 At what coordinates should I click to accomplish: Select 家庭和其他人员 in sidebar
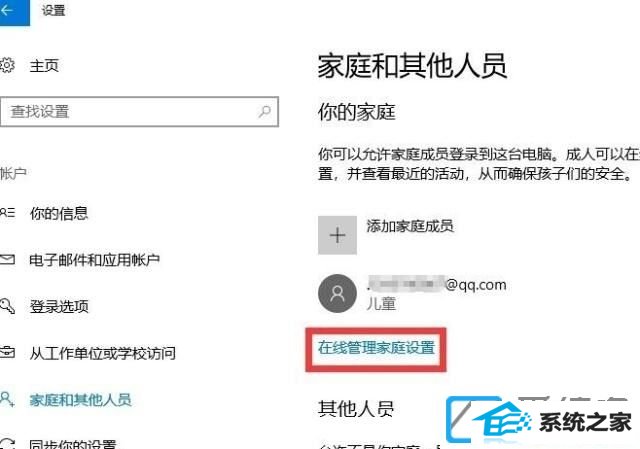click(80, 400)
